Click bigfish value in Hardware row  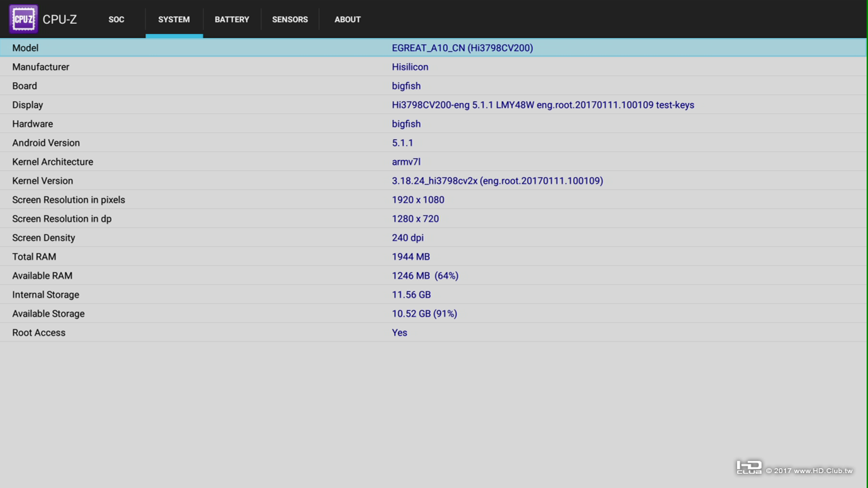pyautogui.click(x=406, y=124)
